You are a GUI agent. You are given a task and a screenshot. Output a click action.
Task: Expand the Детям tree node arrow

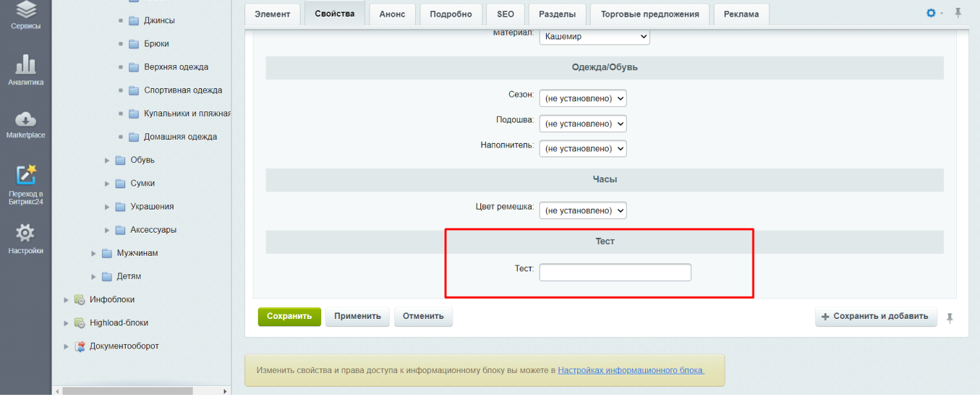(93, 276)
